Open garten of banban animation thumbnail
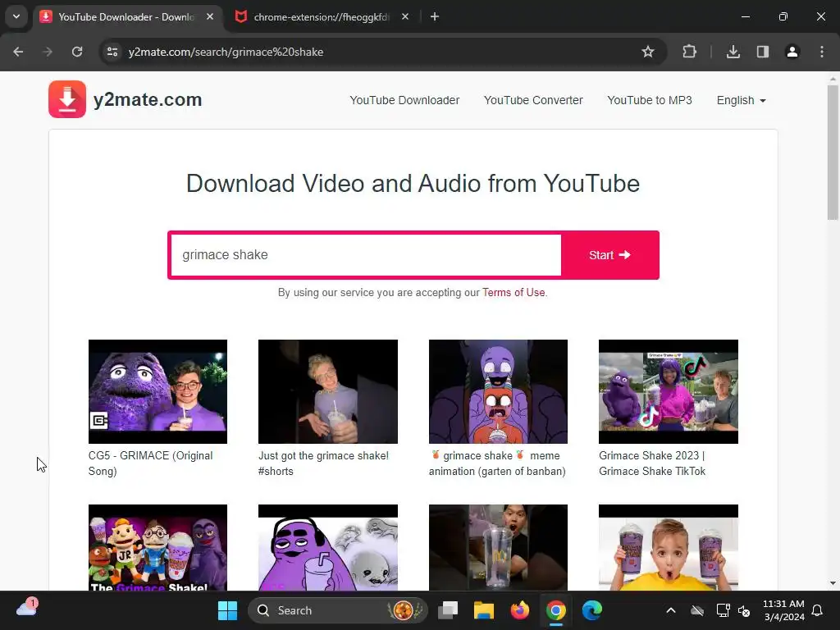Viewport: 840px width, 630px height. click(498, 391)
